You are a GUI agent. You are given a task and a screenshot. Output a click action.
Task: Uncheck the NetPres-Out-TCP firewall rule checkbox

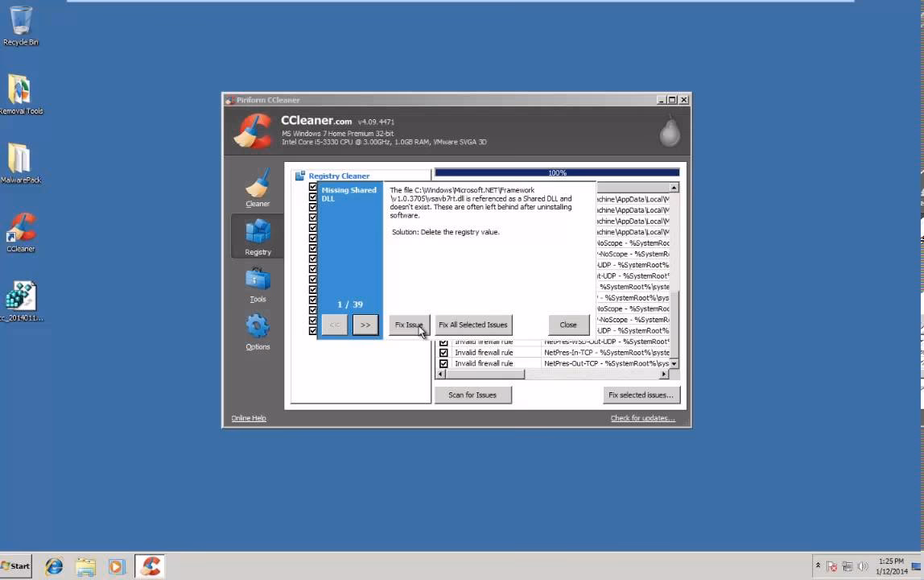(x=443, y=363)
